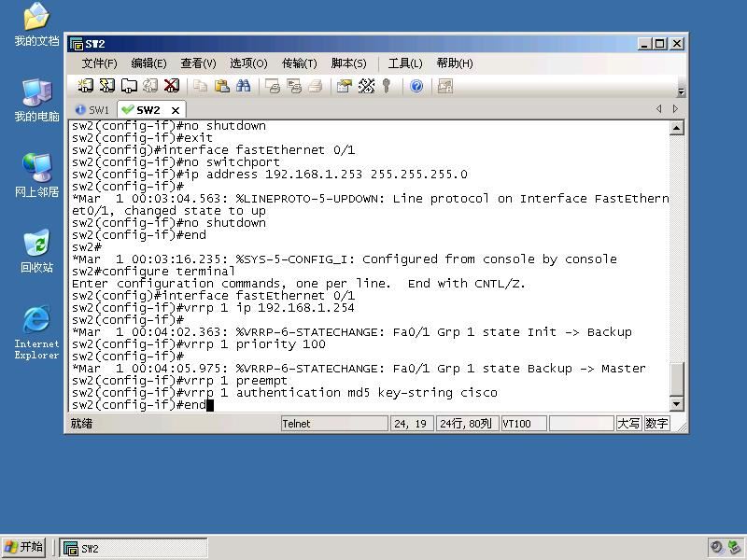The height and width of the screenshot is (560, 747).
Task: Click the Print Screen icon
Action: (272, 86)
